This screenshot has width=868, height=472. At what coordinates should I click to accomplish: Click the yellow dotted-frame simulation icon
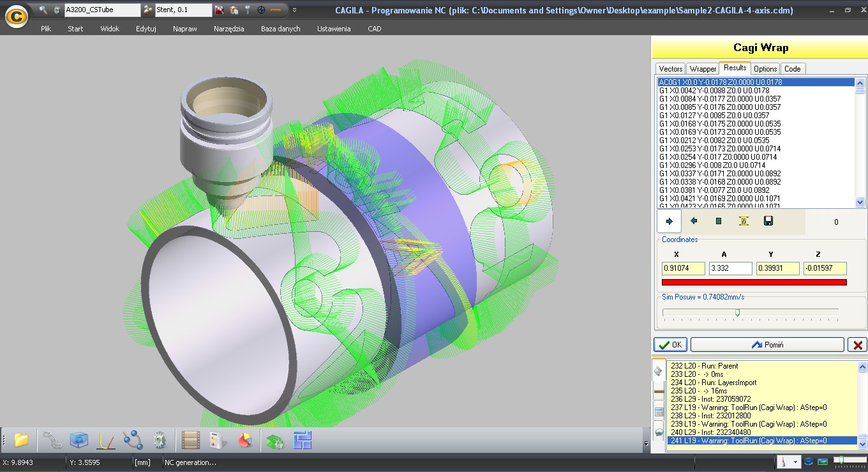744,222
